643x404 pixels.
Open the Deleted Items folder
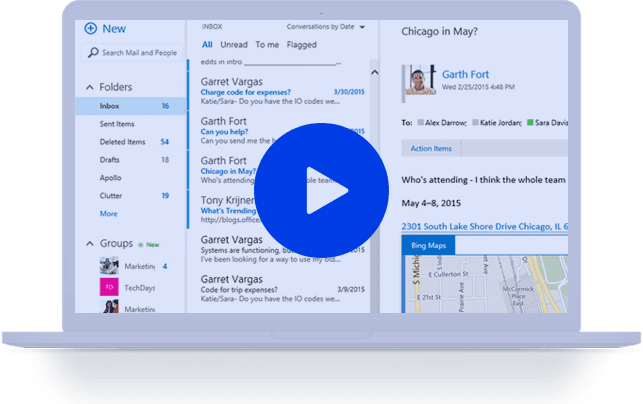pos(122,141)
